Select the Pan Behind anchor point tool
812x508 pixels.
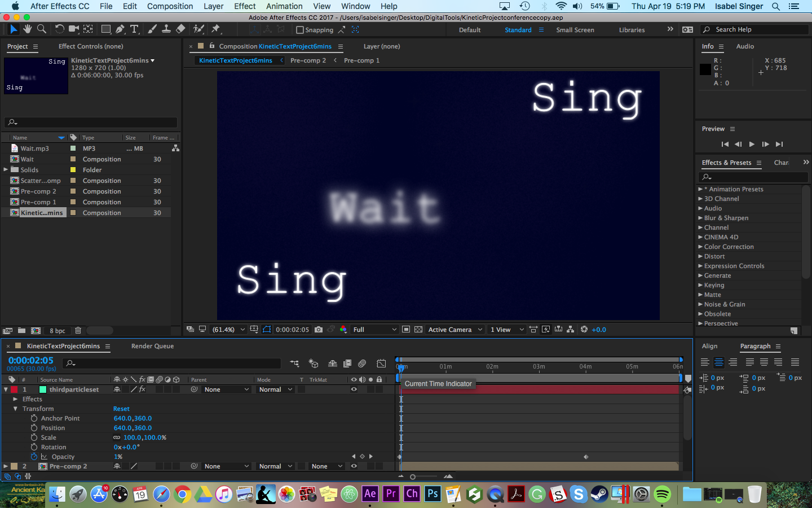pos(89,29)
